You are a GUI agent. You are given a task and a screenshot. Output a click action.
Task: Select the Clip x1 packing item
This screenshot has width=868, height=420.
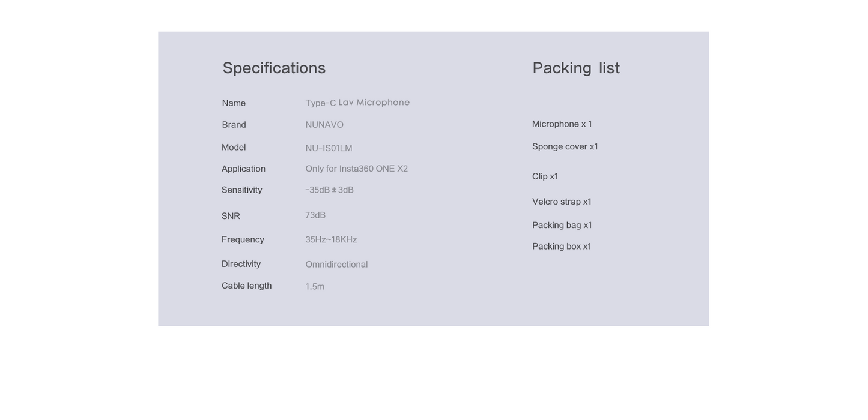[545, 176]
